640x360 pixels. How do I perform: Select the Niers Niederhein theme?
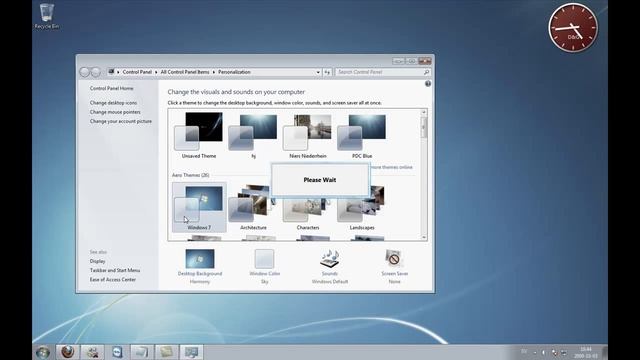pyautogui.click(x=308, y=136)
